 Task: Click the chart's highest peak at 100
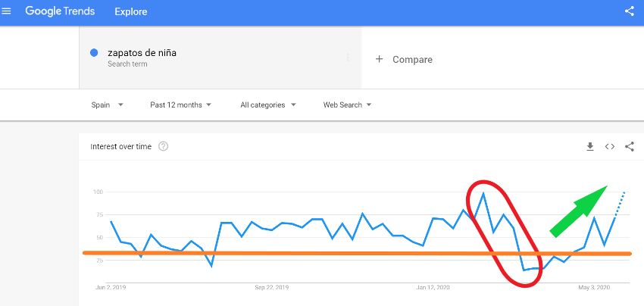(x=483, y=194)
